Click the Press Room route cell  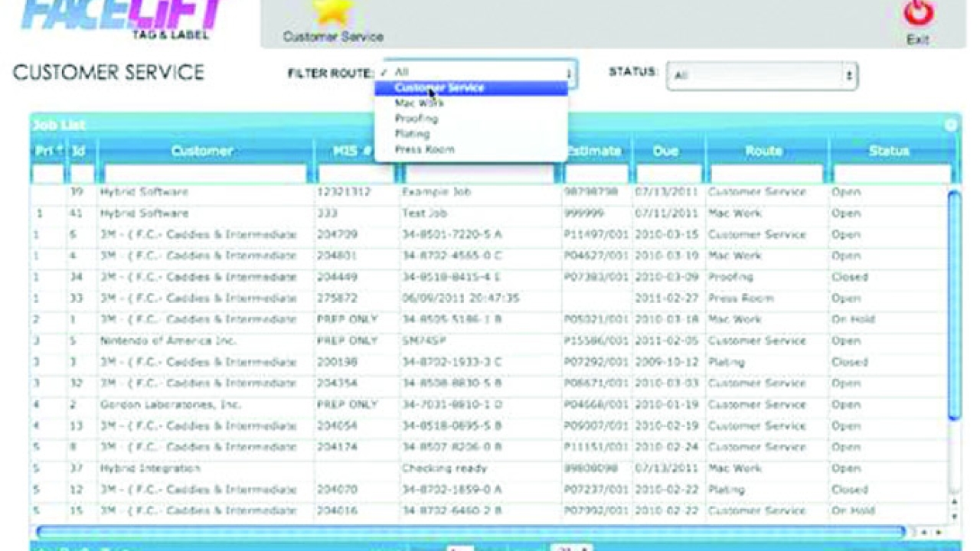[740, 298]
